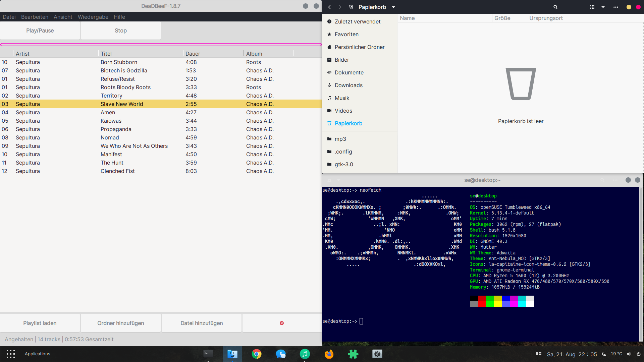This screenshot has height=362, width=644.
Task: Click the Stop button in DeaDBeeF
Action: (x=120, y=30)
